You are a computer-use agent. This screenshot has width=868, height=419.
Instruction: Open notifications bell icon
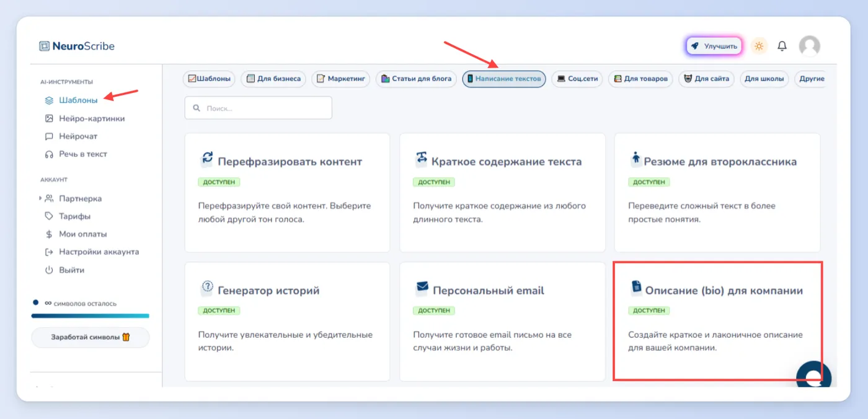(782, 46)
